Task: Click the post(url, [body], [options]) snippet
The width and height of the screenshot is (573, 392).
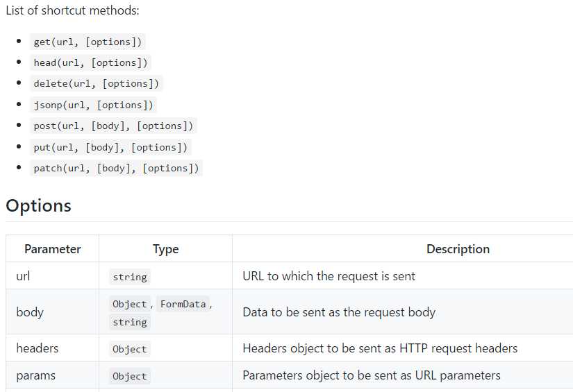Action: [113, 126]
